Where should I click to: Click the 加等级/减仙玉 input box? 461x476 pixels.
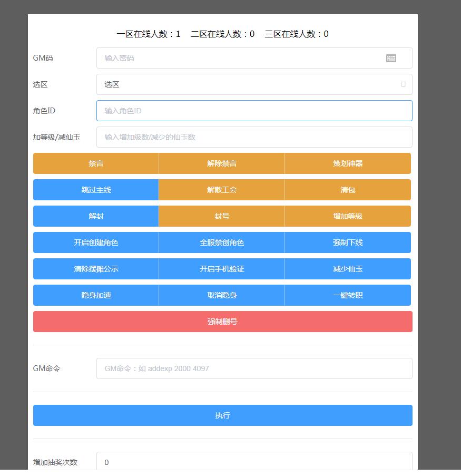254,137
